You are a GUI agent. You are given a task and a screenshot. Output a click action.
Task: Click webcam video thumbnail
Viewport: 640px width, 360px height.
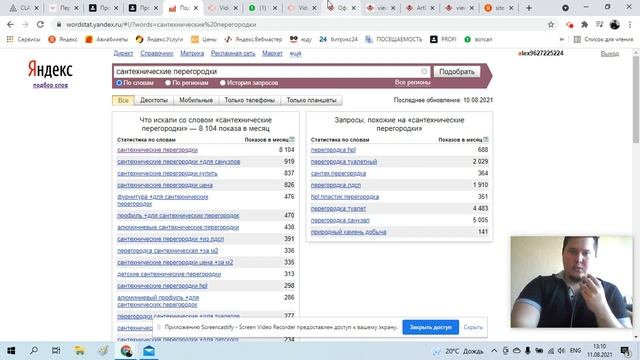coord(571,282)
